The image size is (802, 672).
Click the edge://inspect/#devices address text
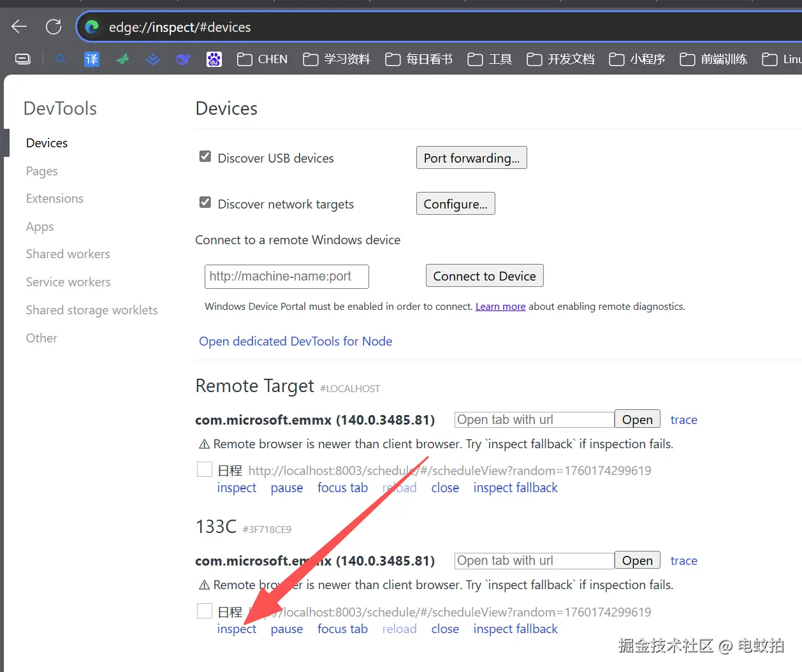(x=180, y=27)
